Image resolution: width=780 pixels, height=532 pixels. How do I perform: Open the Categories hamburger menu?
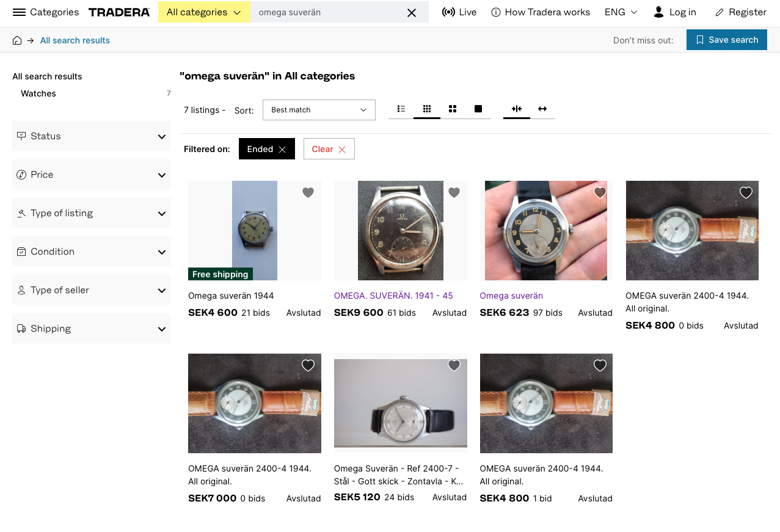point(19,12)
